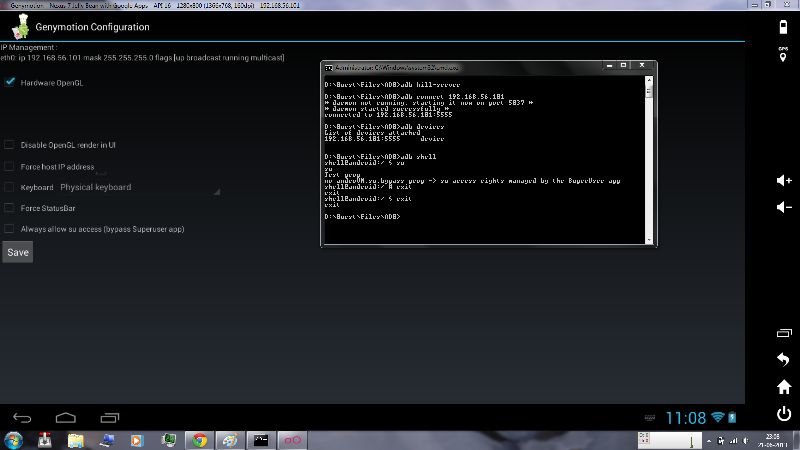800x450 pixels.
Task: Click the joystick app taskbar icon
Action: tap(45, 440)
